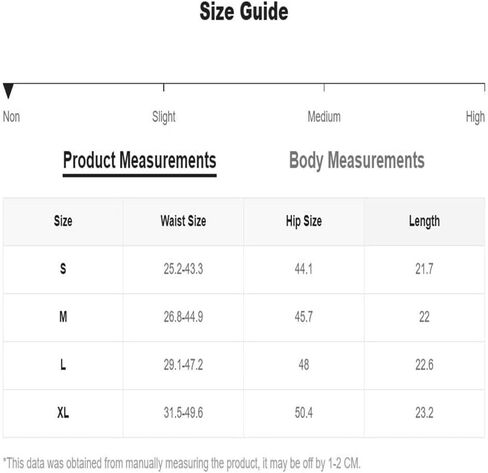Switch to the Body Measurements tab
The height and width of the screenshot is (473, 488).
pyautogui.click(x=357, y=161)
